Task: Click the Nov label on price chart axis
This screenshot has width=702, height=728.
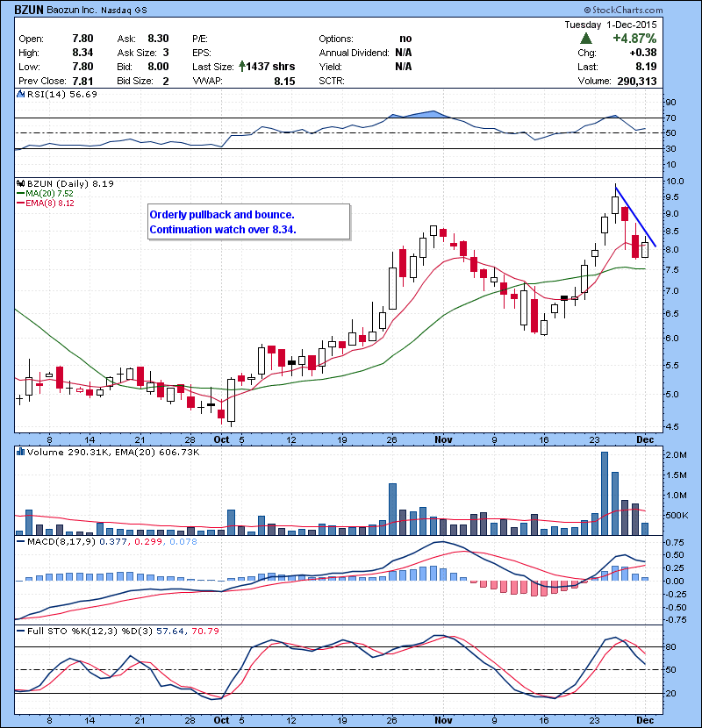Action: [x=443, y=439]
